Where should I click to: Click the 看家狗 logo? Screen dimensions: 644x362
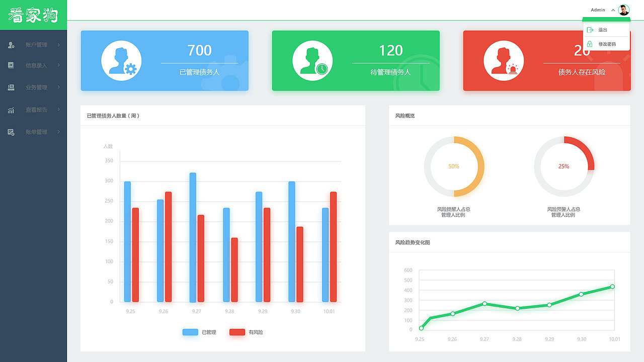point(33,15)
